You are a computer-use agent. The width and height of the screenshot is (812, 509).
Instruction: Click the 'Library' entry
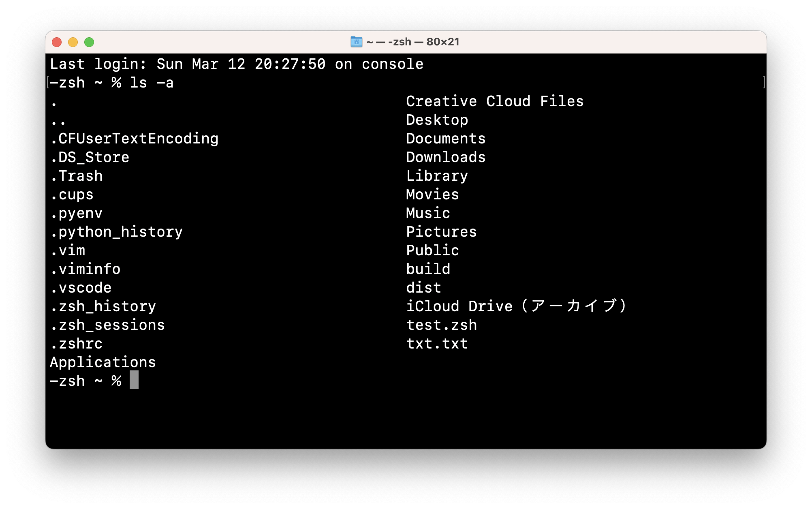437,176
